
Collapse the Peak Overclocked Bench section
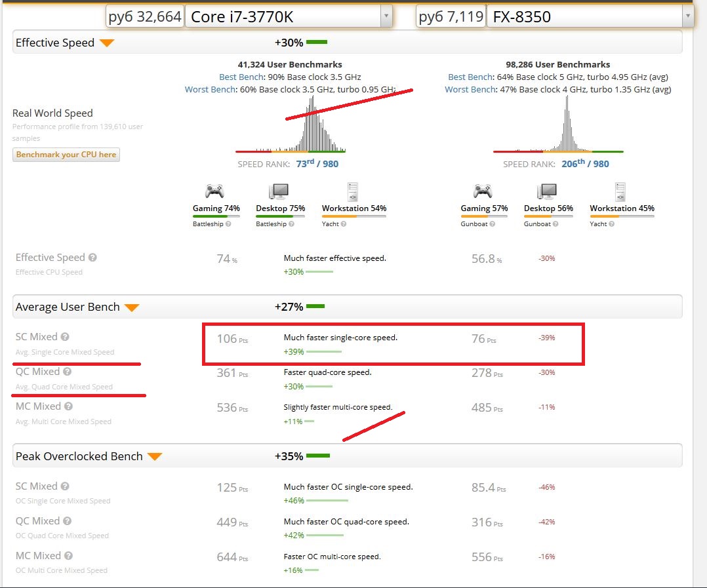[x=154, y=457]
